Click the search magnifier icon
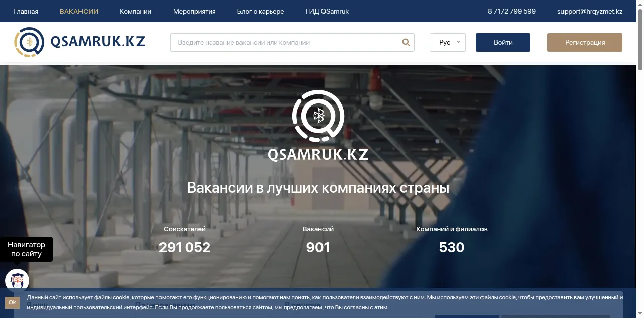644x318 pixels. pos(406,43)
